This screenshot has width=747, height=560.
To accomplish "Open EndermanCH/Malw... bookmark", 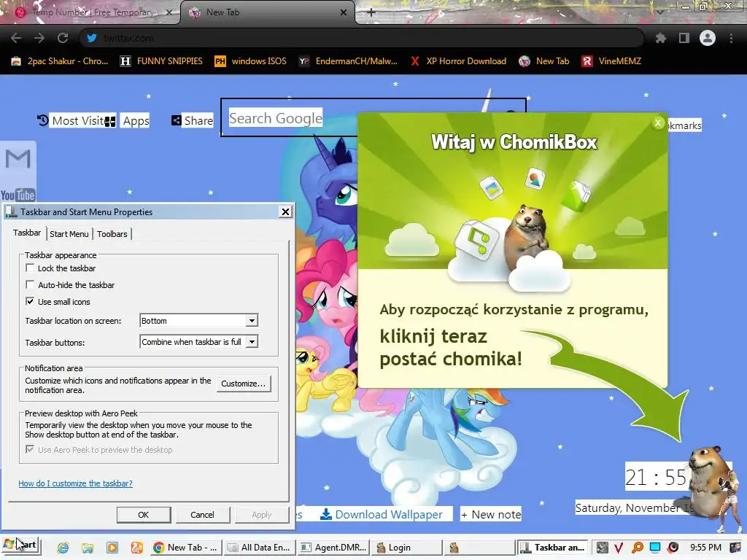I will [348, 61].
